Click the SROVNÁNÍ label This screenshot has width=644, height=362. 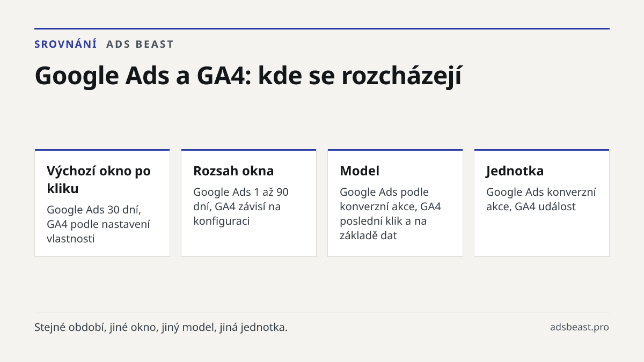click(x=65, y=44)
